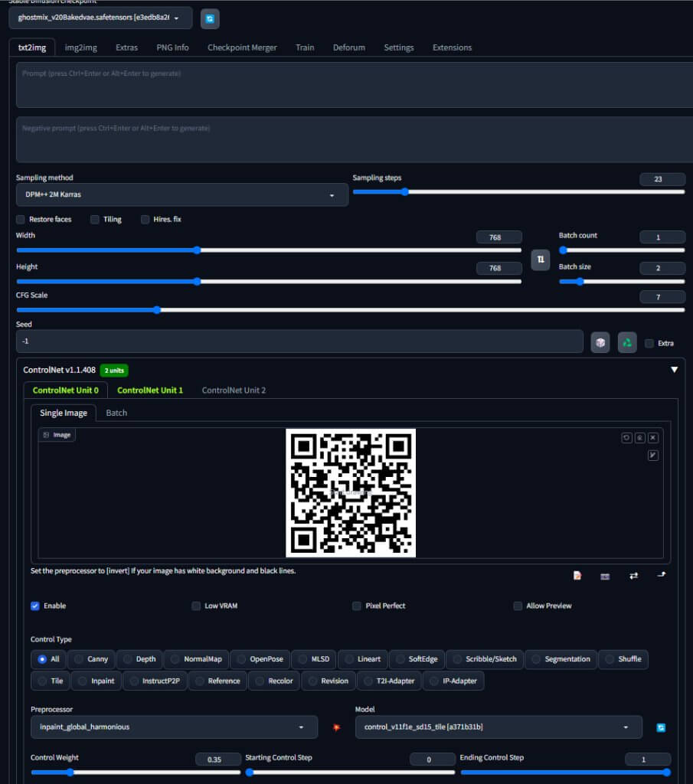693x784 pixels.
Task: Open the Preprocessor dropdown
Action: click(x=174, y=727)
